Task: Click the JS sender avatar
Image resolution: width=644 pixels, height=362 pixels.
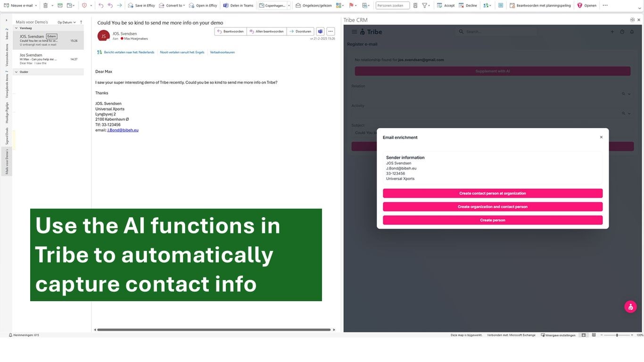Action: coord(103,36)
